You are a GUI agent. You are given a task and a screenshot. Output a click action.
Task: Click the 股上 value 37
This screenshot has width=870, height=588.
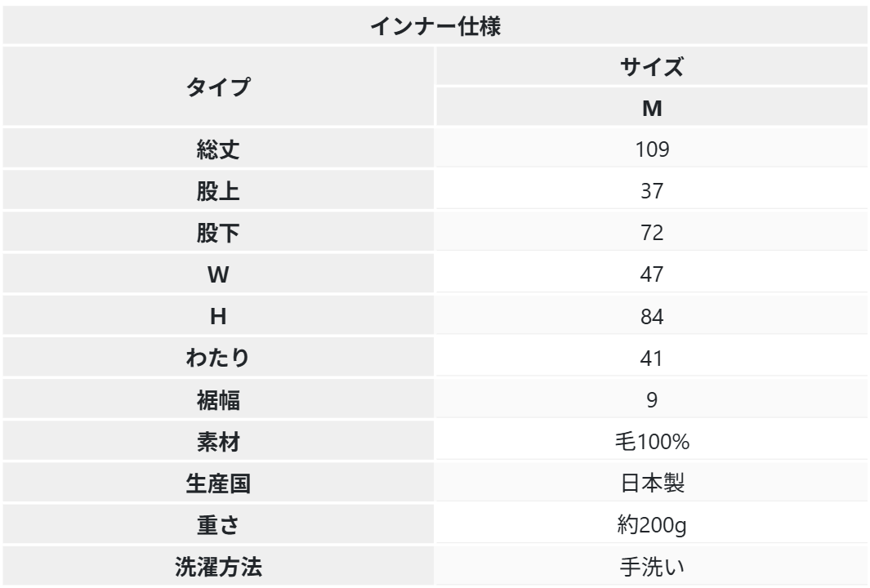651,191
